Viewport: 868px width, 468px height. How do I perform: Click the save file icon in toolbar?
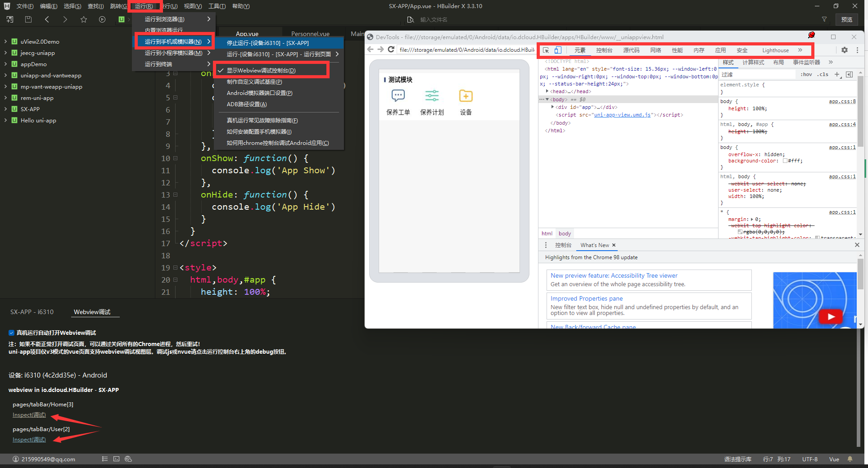[28, 19]
